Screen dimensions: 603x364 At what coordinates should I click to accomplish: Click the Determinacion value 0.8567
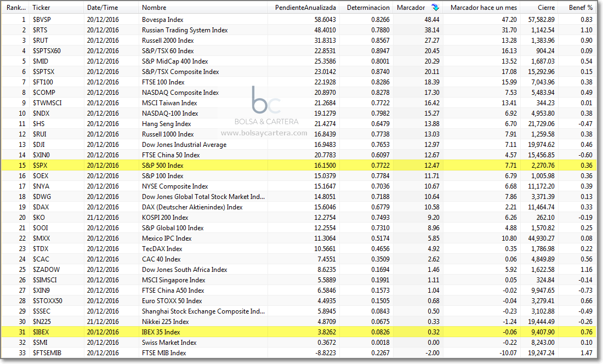(380, 41)
